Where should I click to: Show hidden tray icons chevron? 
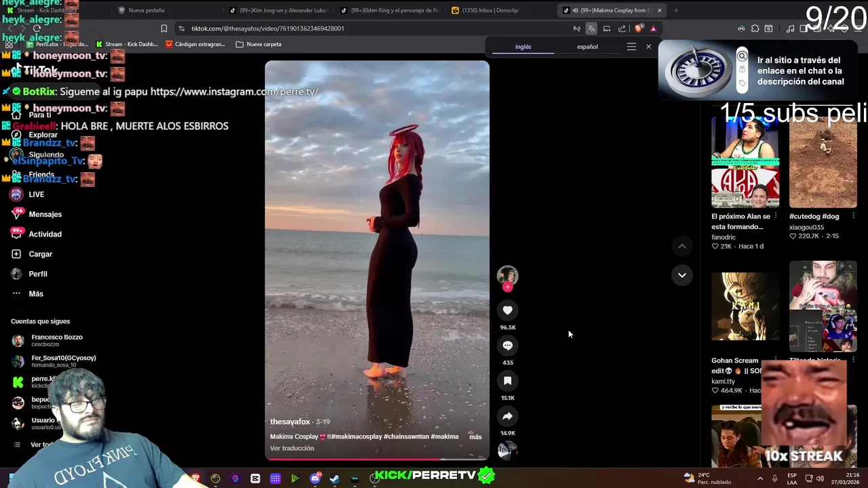[x=759, y=479]
